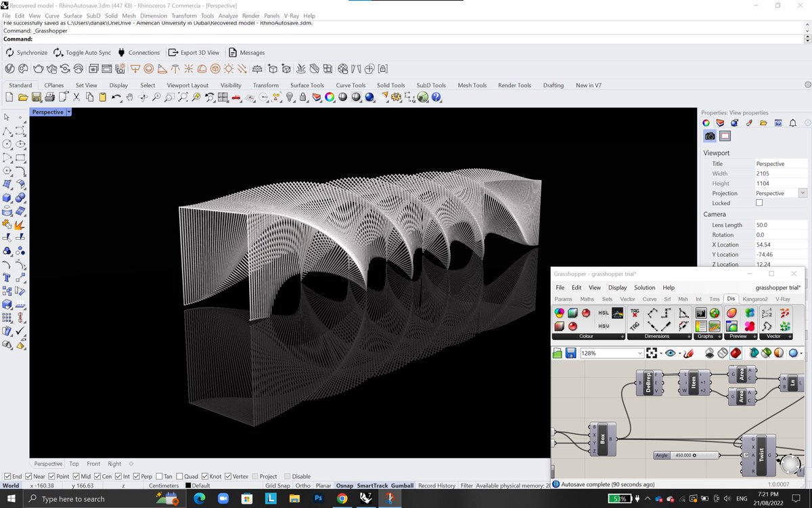Click the Default layer black colour swatch

[188, 486]
